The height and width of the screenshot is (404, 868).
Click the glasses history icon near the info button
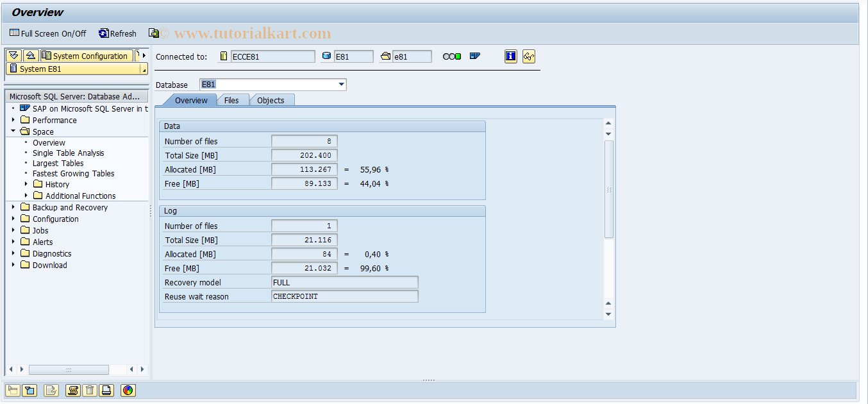tap(528, 56)
